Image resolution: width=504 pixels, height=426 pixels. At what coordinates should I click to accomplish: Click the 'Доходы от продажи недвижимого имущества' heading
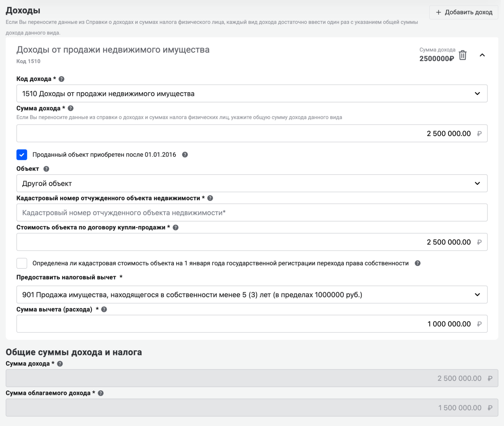click(x=113, y=50)
